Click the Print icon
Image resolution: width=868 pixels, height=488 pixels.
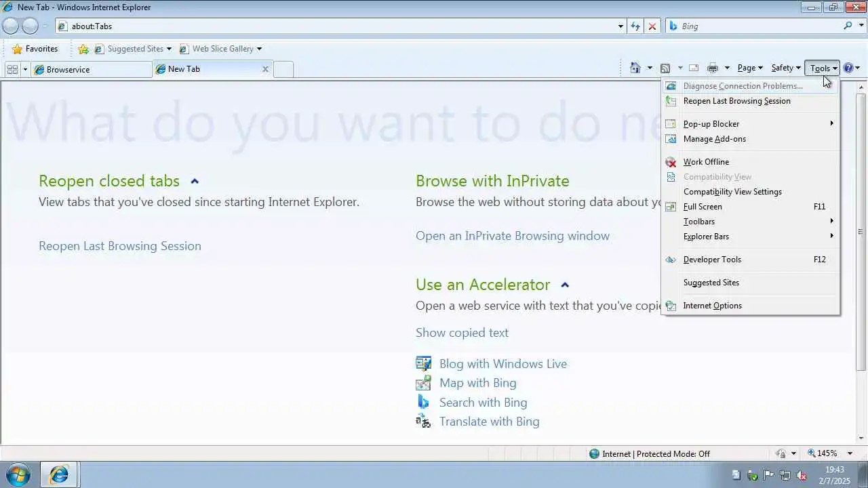click(713, 68)
